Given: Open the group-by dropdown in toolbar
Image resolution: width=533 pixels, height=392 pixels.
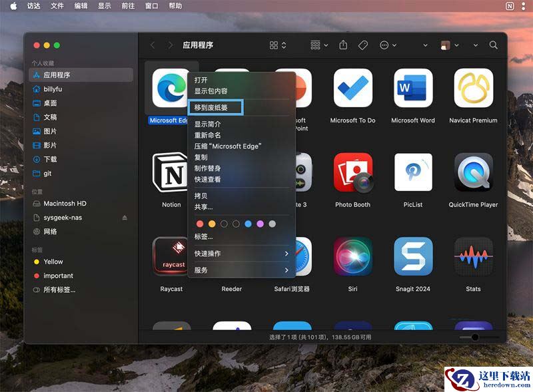Looking at the screenshot, I should (x=319, y=45).
